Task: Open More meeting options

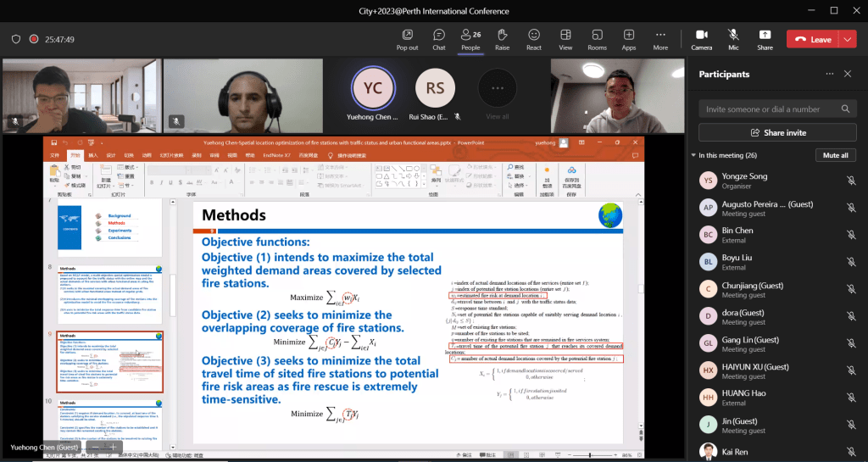Action: (660, 38)
